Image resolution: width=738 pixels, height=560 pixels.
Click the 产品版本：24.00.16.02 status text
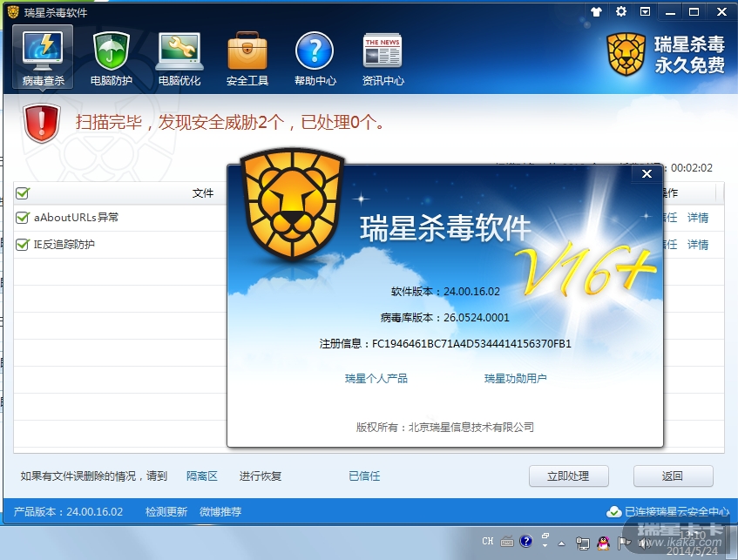pyautogui.click(x=68, y=511)
